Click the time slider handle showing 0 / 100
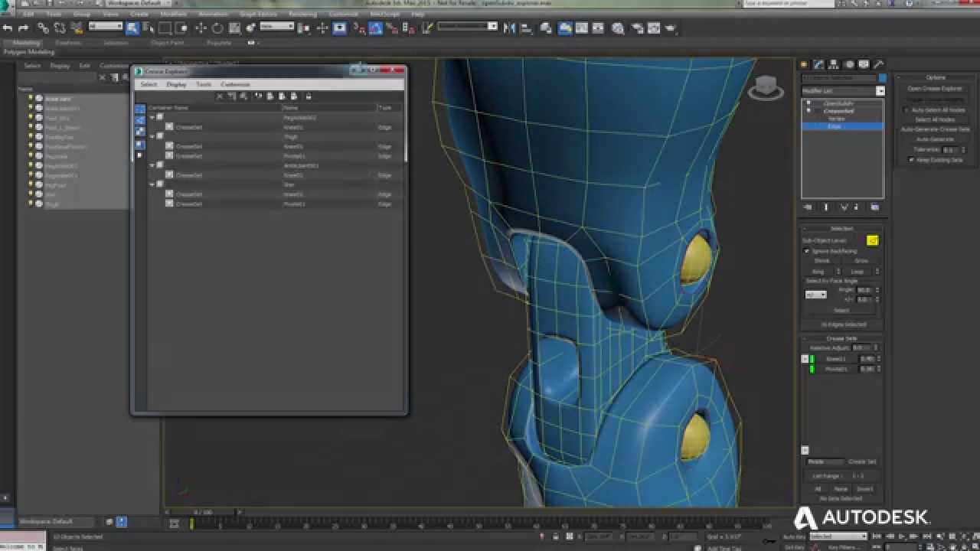This screenshot has width=980, height=551. coord(203,512)
